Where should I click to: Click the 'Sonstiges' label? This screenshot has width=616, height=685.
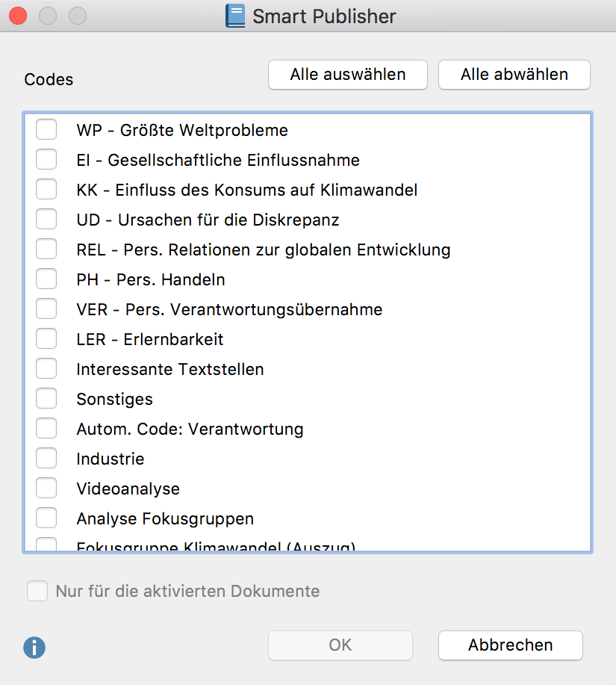pyautogui.click(x=114, y=400)
